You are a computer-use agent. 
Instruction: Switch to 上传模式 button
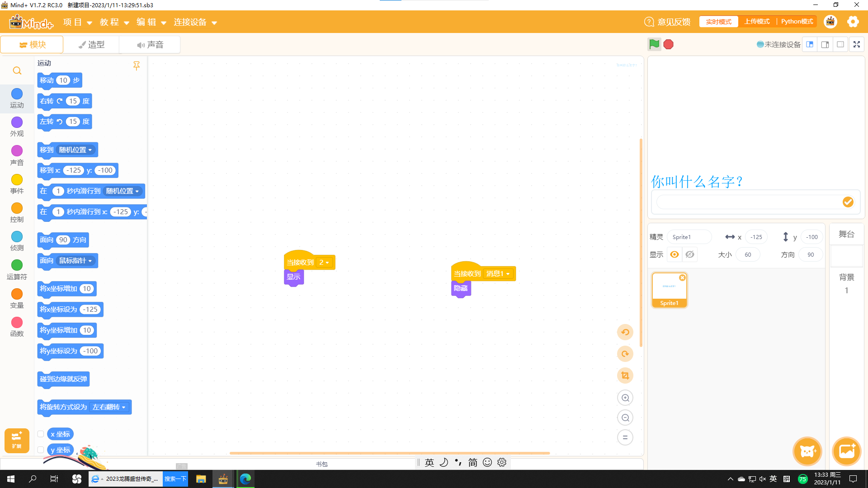[x=757, y=22]
